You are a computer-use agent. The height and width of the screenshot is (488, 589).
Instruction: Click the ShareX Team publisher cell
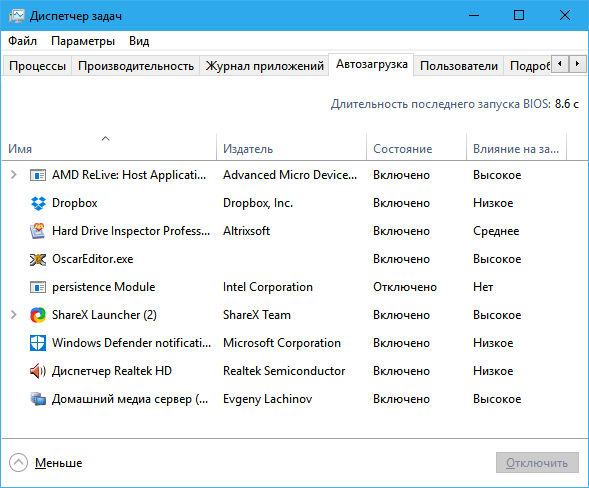(x=257, y=315)
